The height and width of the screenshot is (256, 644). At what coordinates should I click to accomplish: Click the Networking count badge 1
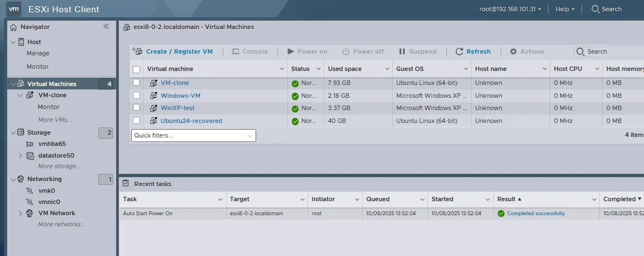coord(106,179)
